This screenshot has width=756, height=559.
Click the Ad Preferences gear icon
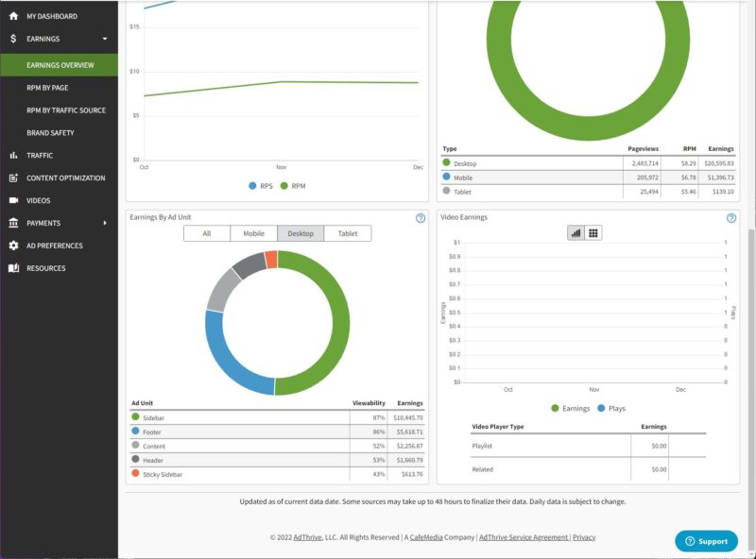[13, 246]
